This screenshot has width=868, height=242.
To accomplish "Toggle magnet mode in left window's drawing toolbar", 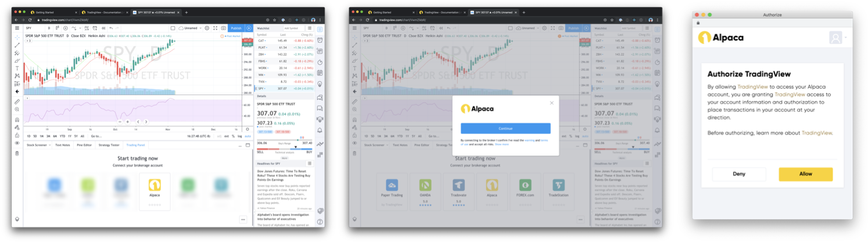I will pos(17,120).
